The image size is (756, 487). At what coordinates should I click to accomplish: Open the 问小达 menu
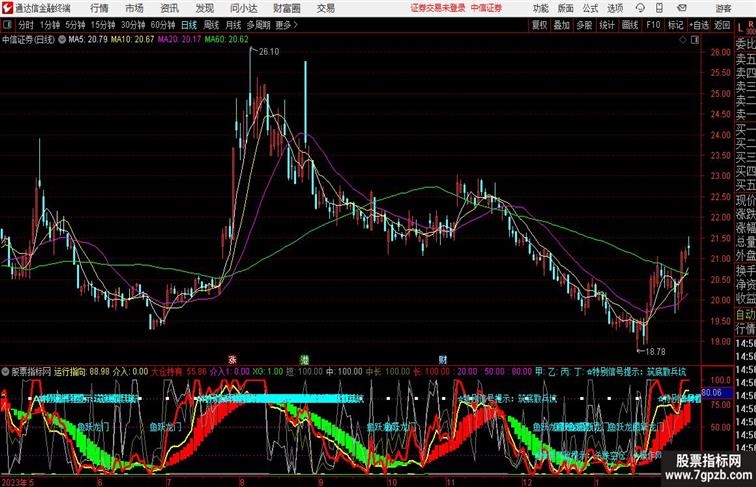[243, 8]
